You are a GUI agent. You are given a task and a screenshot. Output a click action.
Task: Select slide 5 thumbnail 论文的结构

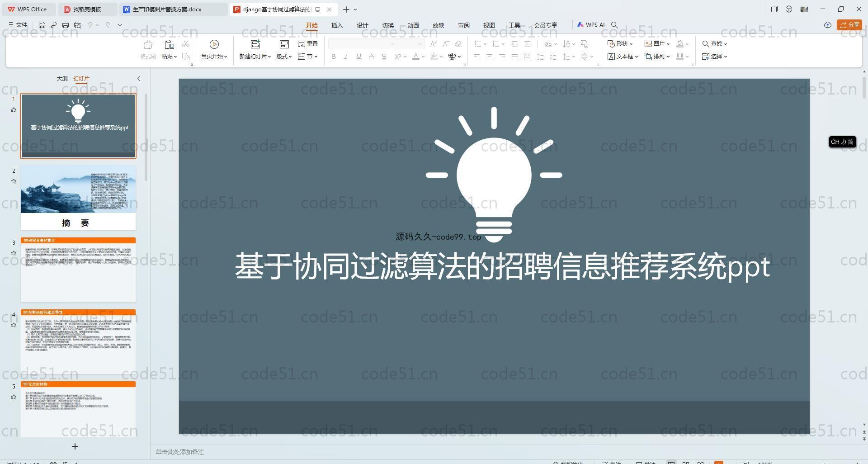[x=78, y=409]
